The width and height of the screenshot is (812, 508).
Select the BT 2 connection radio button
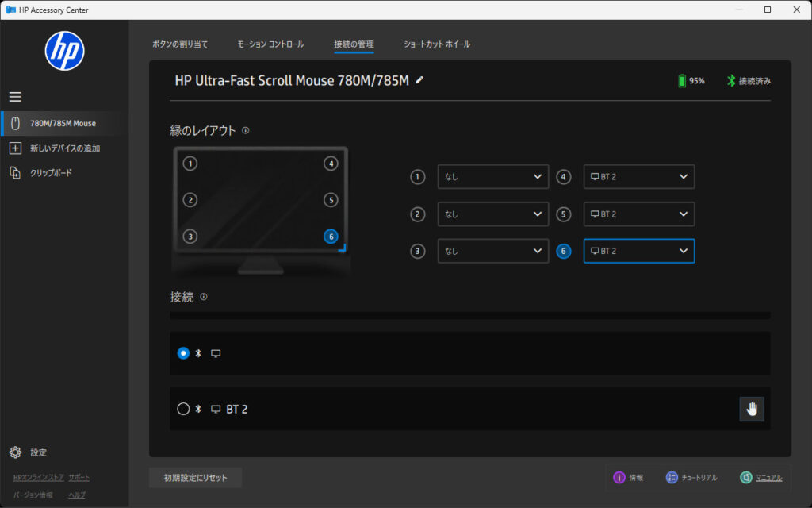[x=183, y=409]
